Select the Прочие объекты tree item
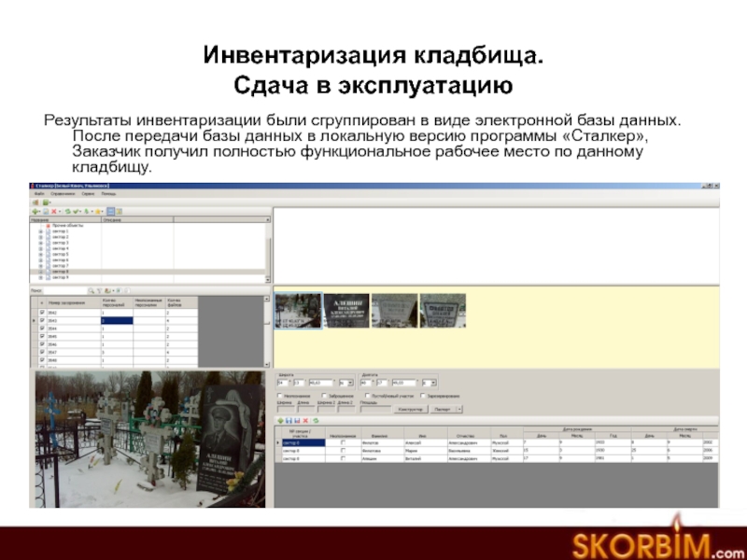Screen dimensions: 747x560 point(68,226)
